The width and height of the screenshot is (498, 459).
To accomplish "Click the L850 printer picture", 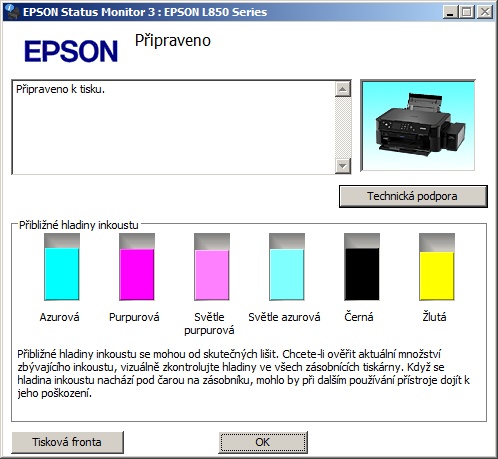I will point(418,126).
